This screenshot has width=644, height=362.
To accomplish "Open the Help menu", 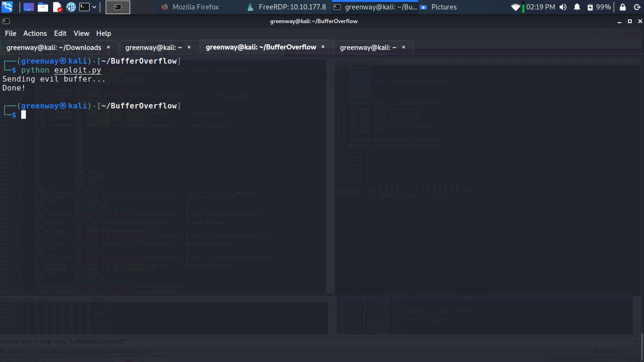I will tap(103, 33).
